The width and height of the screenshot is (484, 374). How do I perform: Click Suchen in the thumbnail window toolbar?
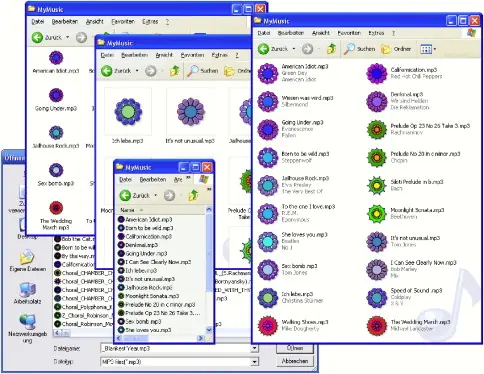[203, 71]
